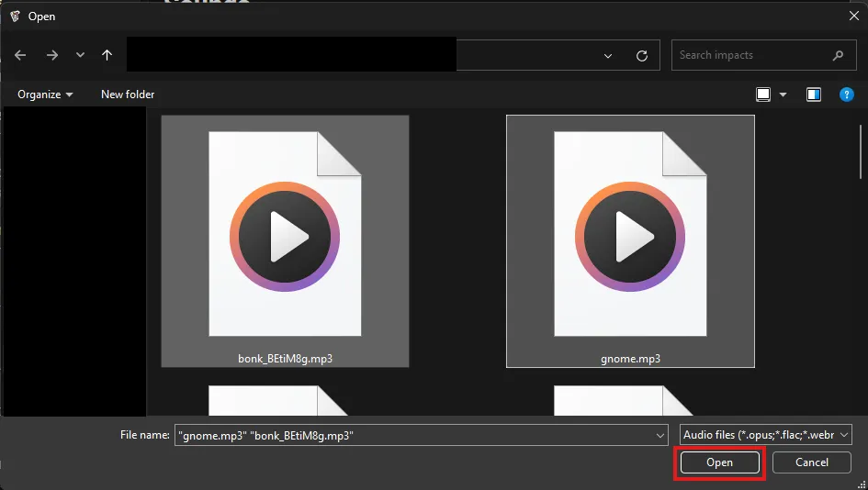Go up one folder level
The height and width of the screenshot is (490, 868).
click(x=107, y=55)
